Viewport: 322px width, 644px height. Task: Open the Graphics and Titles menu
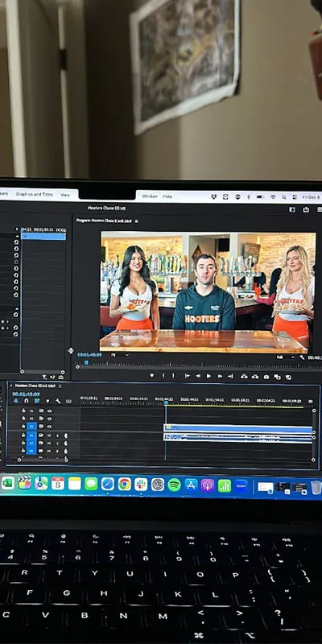pos(34,194)
